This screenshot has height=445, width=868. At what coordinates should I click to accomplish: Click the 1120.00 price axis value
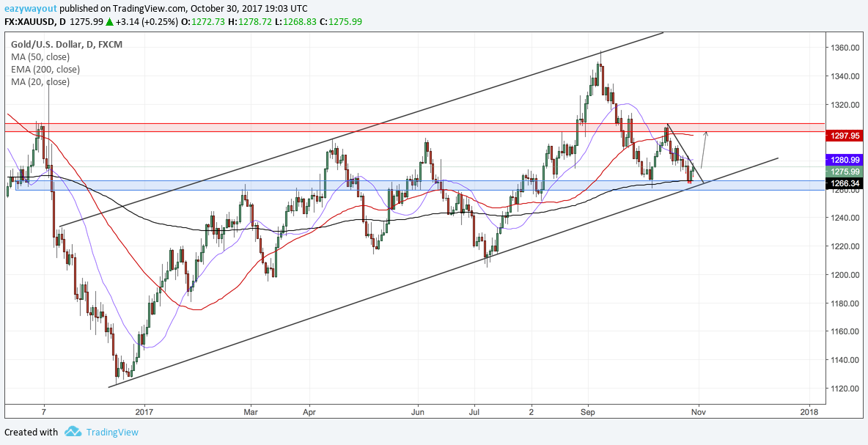point(844,389)
